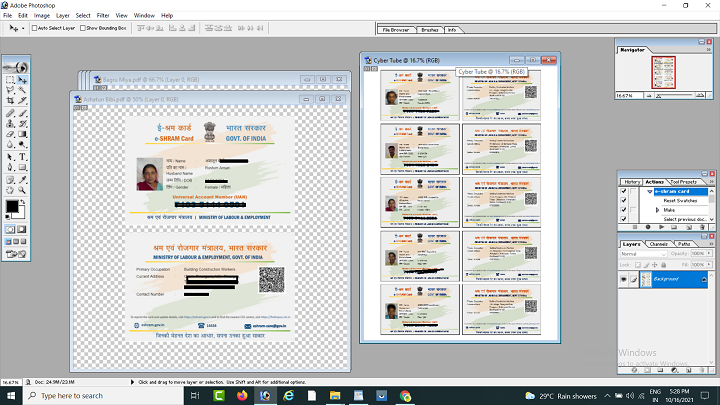
Task: Click zoom in icon in Navigator
Action: 700,96
